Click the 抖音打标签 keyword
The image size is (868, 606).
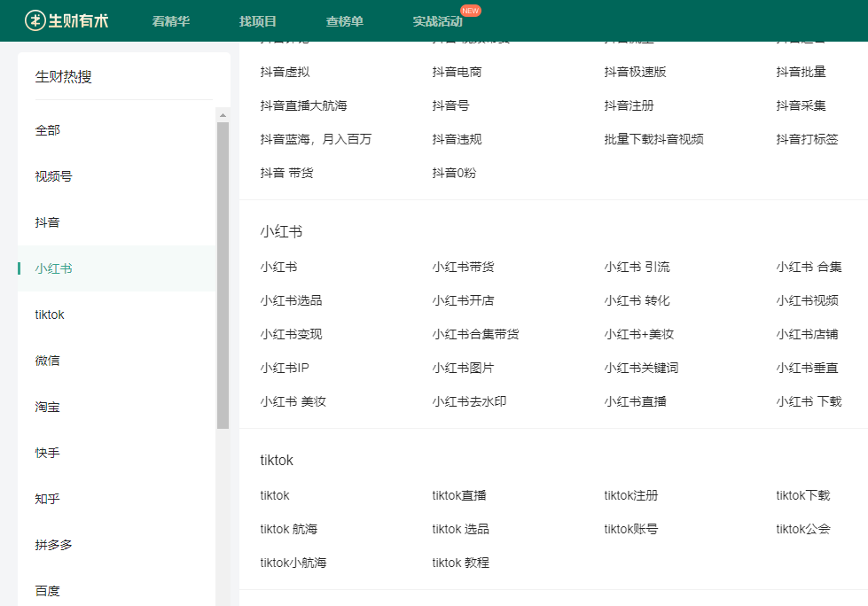[807, 139]
